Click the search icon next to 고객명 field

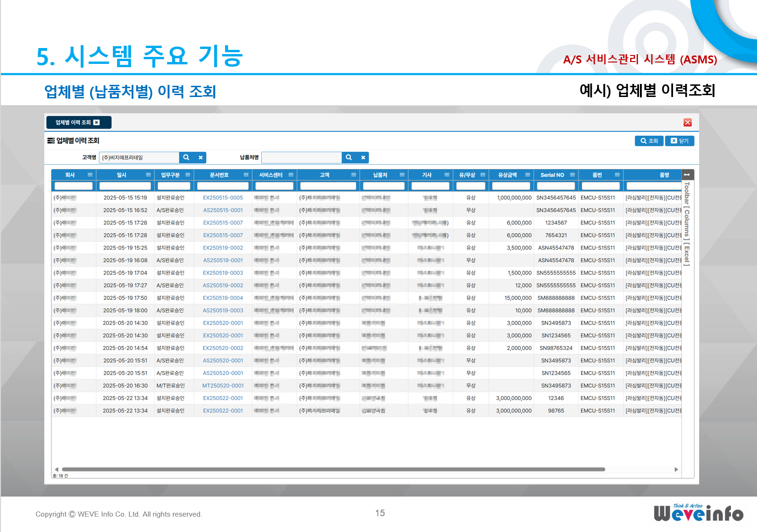click(186, 158)
